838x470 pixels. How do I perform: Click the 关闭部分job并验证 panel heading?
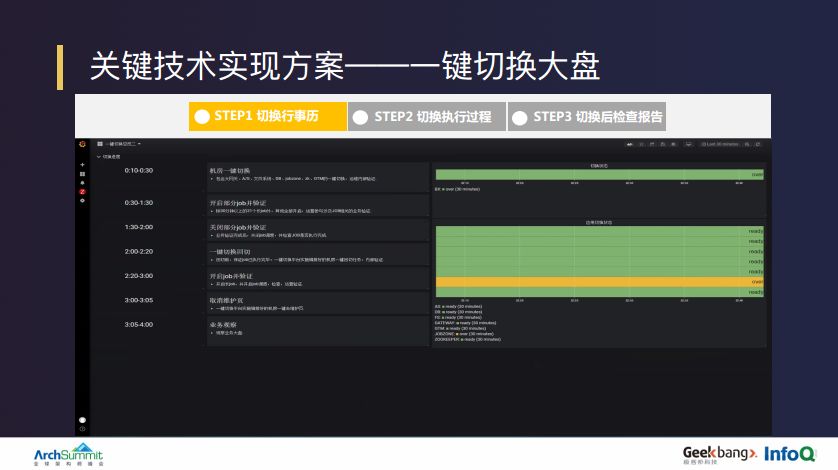[238, 227]
